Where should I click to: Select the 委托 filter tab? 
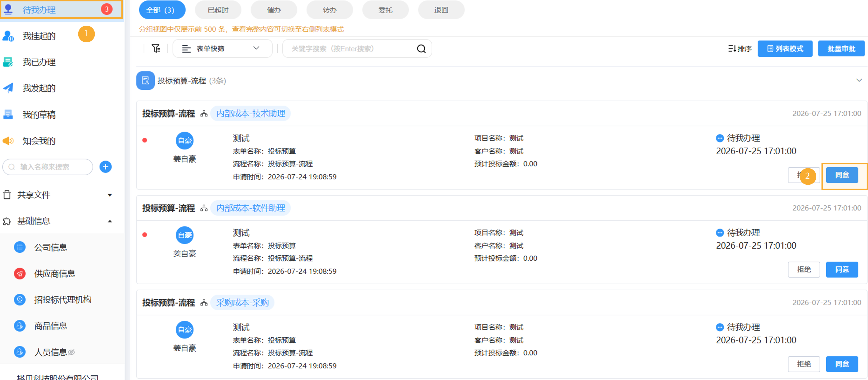[385, 10]
